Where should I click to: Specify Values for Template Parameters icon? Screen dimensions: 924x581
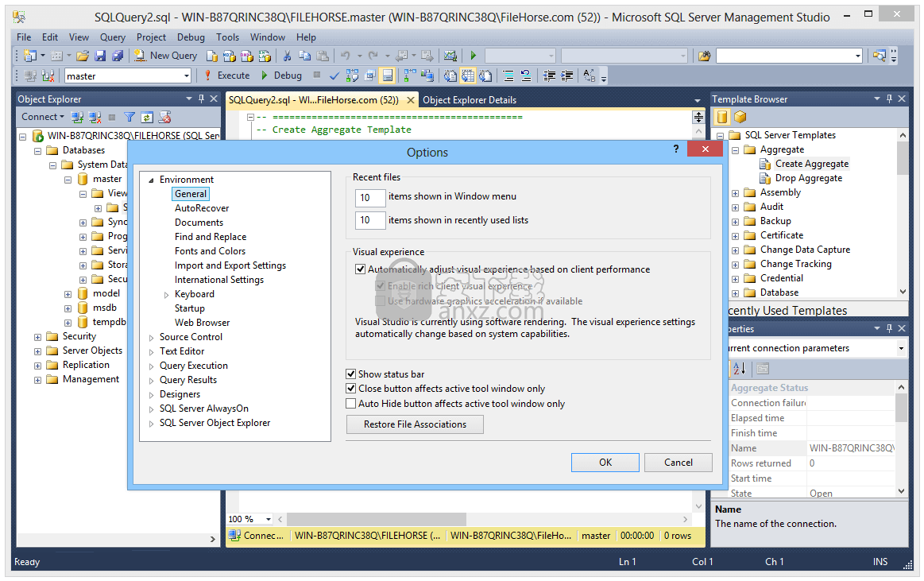point(590,76)
